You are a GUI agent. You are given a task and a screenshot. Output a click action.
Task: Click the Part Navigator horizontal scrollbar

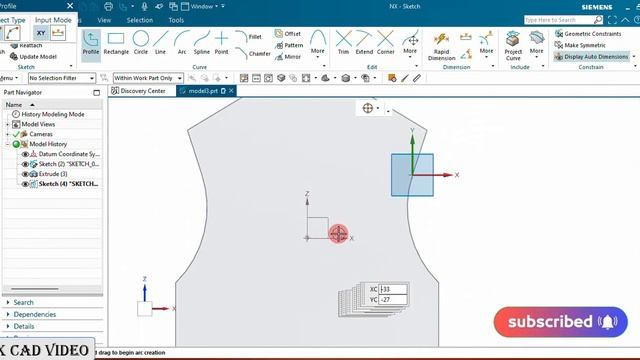click(x=35, y=289)
